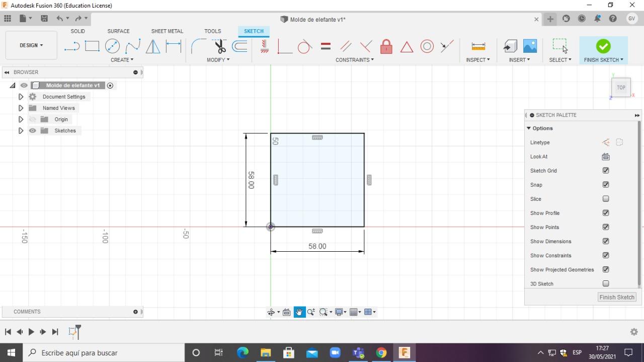Screen dimensions: 644x362
Task: Toggle visibility eye of Origin folder
Action: 33,119
